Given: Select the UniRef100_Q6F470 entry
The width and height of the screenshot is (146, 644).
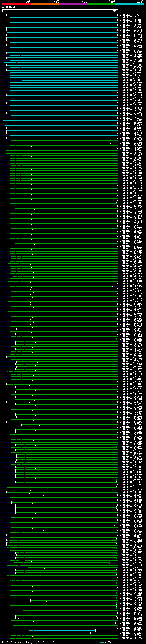Looking at the screenshot, I should point(131,226).
